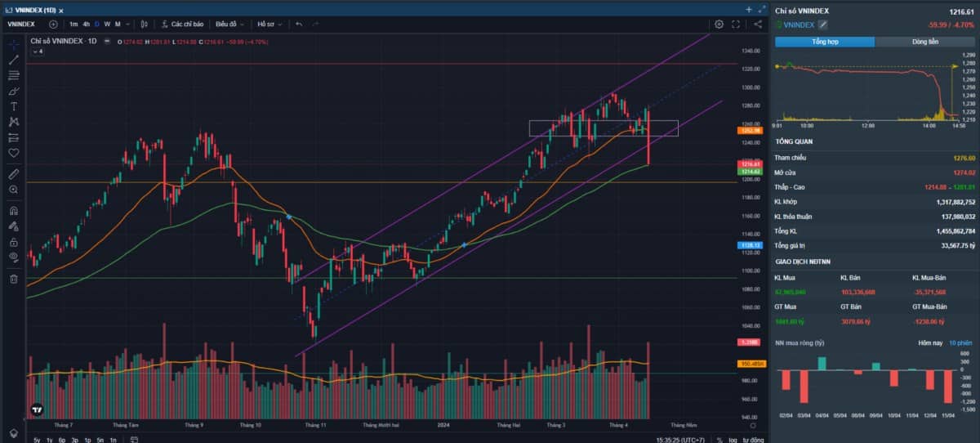Click the orange 1252.98 moving average price label
The width and height of the screenshot is (980, 443).
pos(751,130)
